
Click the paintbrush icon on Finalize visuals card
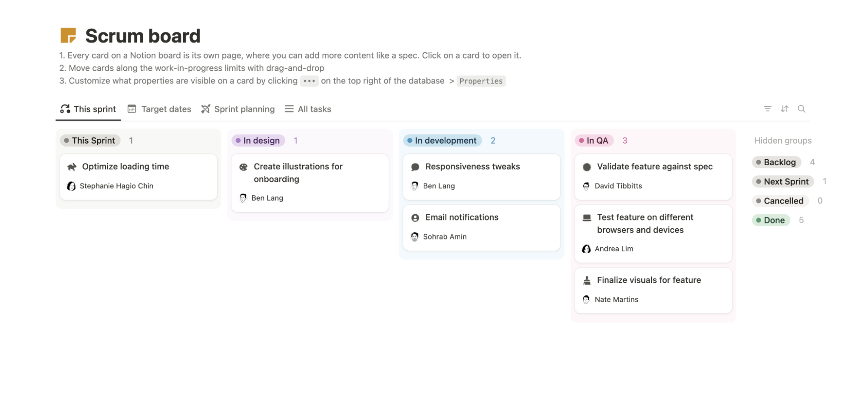(x=586, y=280)
